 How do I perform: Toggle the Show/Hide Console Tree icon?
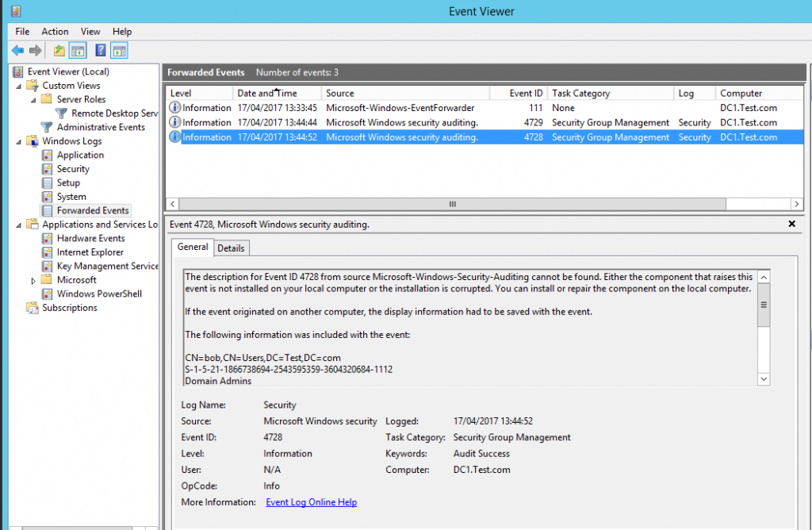pyautogui.click(x=78, y=51)
